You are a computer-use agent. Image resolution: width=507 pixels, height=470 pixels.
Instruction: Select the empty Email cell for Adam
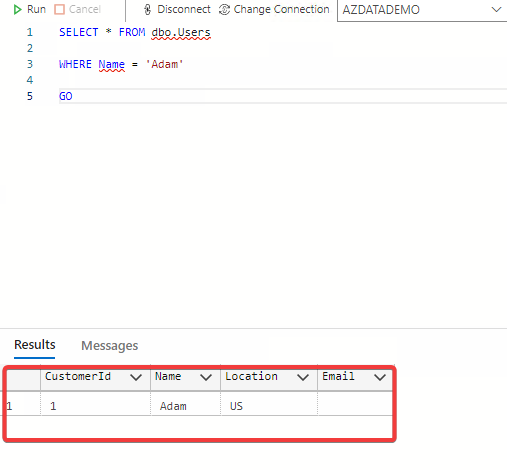[x=355, y=406]
